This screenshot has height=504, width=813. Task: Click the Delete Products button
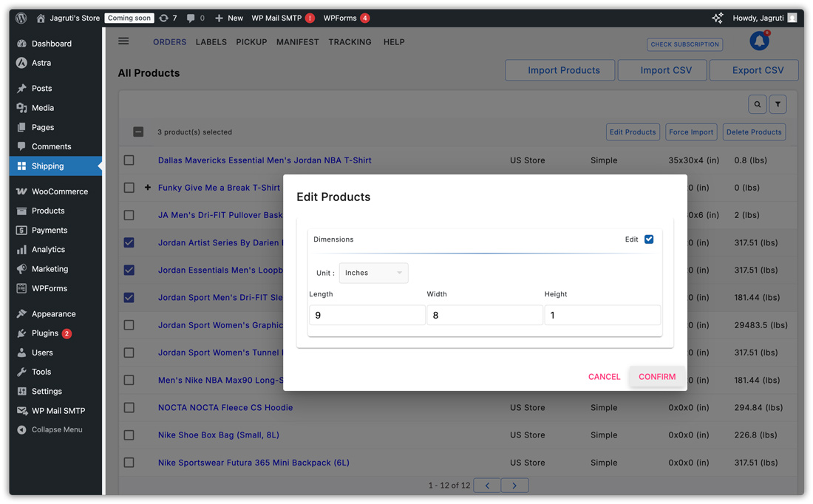pyautogui.click(x=754, y=132)
